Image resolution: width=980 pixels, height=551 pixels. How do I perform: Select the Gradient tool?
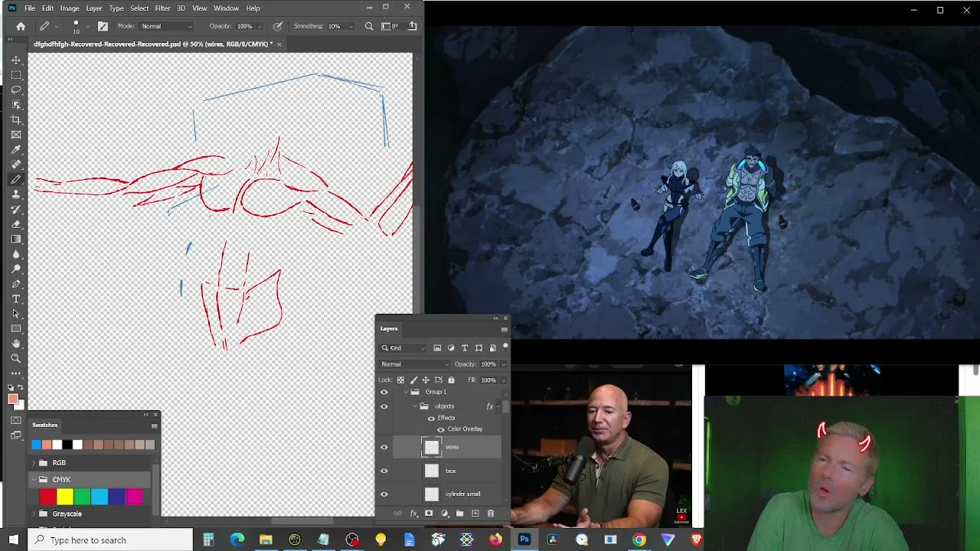click(16, 240)
